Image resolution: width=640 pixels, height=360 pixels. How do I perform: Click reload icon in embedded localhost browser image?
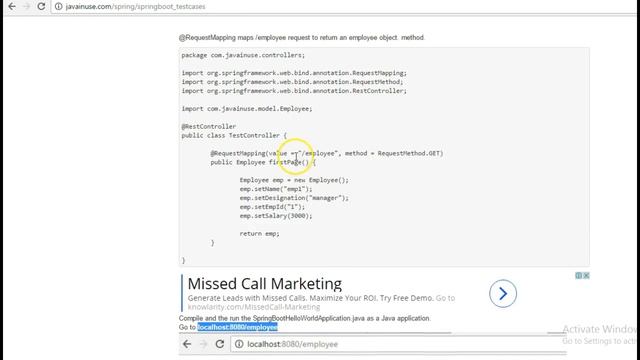pyautogui.click(x=220, y=344)
